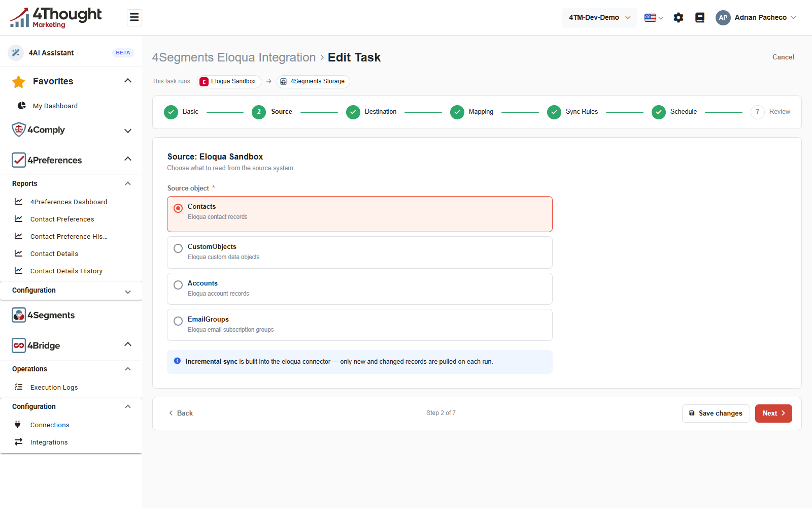Click the blue info icon in sync notice
This screenshot has width=812, height=508.
(177, 361)
